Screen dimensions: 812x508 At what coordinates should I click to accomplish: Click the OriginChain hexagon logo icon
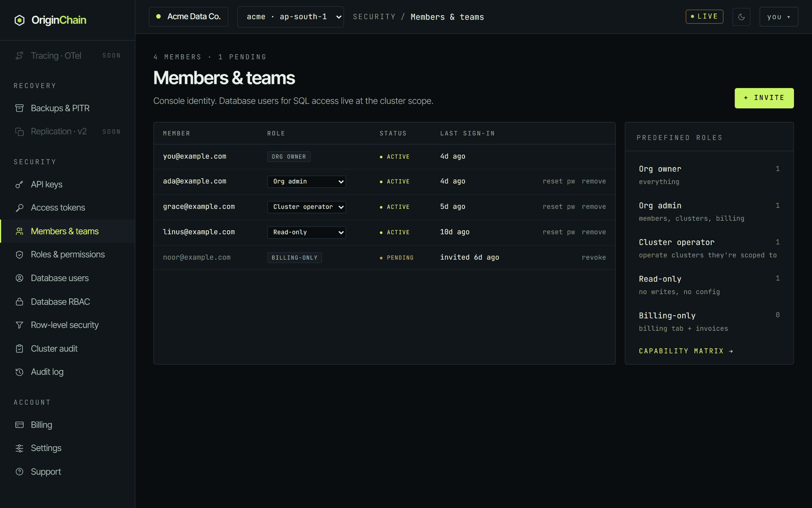[x=20, y=20]
